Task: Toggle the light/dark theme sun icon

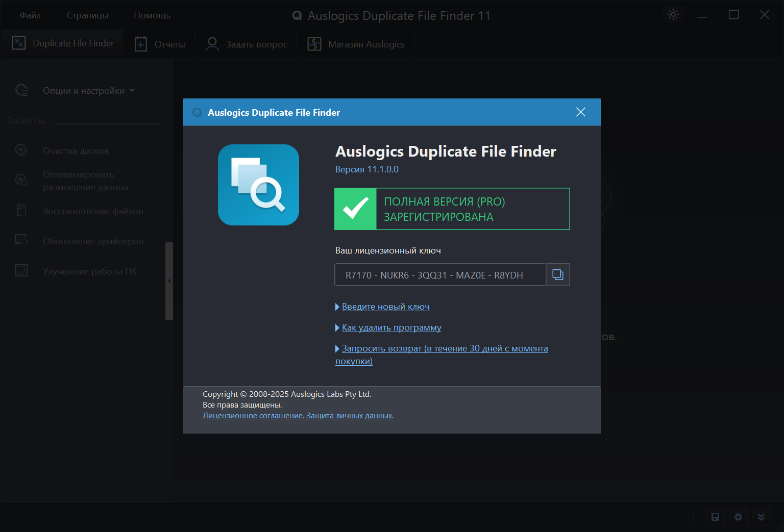Action: point(673,15)
